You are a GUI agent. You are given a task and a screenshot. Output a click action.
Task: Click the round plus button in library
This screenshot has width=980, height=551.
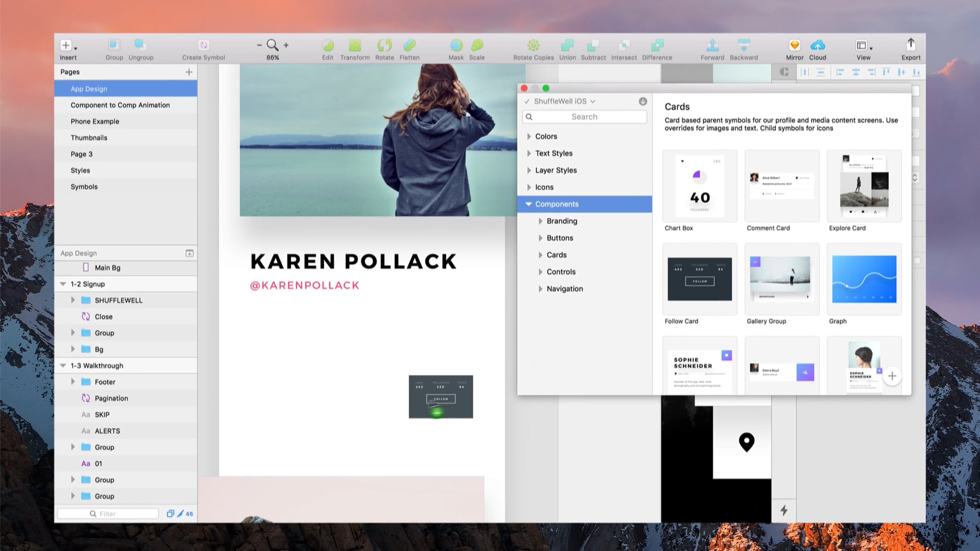(x=892, y=376)
